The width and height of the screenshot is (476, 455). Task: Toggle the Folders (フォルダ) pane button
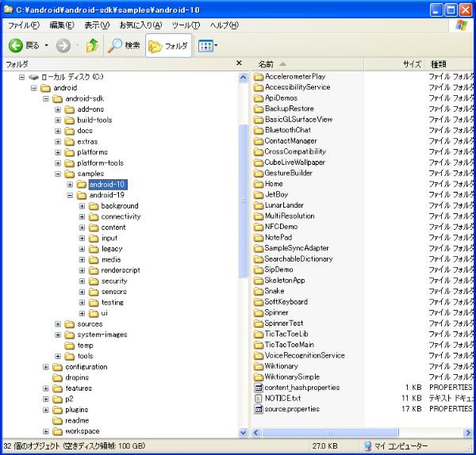click(x=168, y=45)
